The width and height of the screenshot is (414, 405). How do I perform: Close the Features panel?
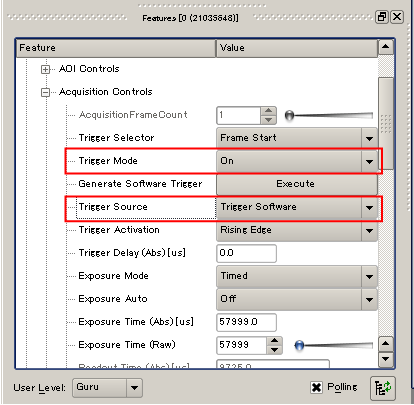tap(397, 17)
